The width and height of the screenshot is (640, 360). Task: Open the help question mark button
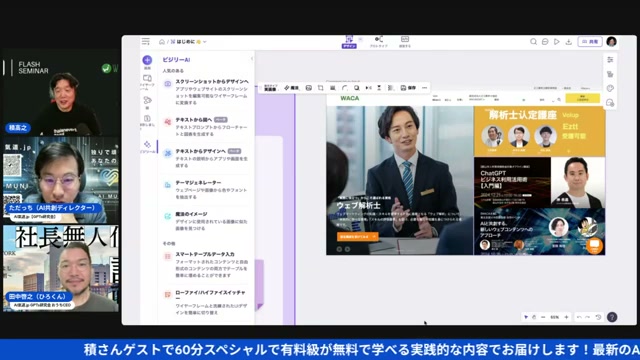tap(612, 317)
